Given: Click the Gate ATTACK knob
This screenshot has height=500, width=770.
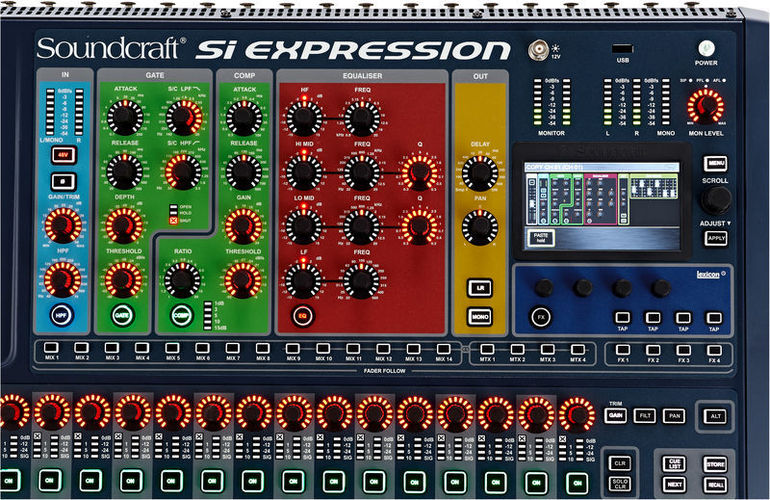Looking at the screenshot, I should tap(125, 117).
